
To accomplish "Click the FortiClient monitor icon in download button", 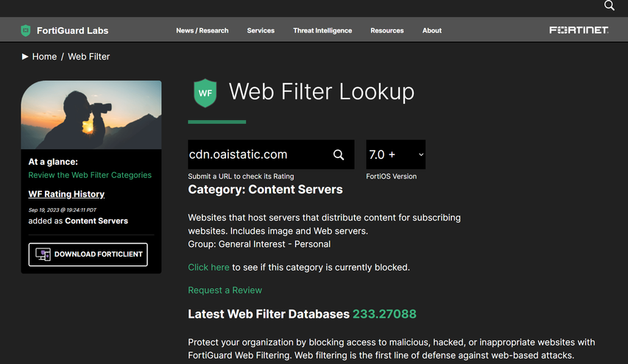I will click(43, 254).
